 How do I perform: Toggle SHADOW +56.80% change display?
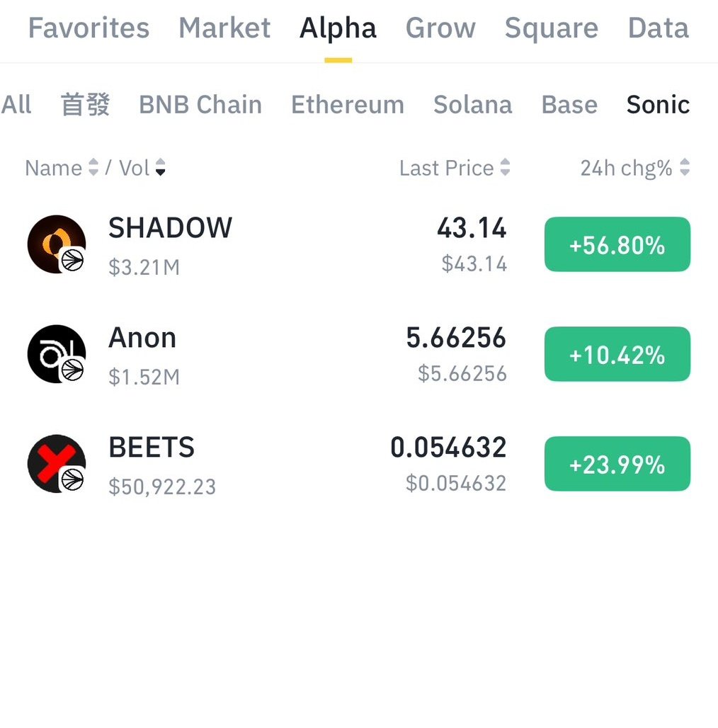pyautogui.click(x=617, y=244)
